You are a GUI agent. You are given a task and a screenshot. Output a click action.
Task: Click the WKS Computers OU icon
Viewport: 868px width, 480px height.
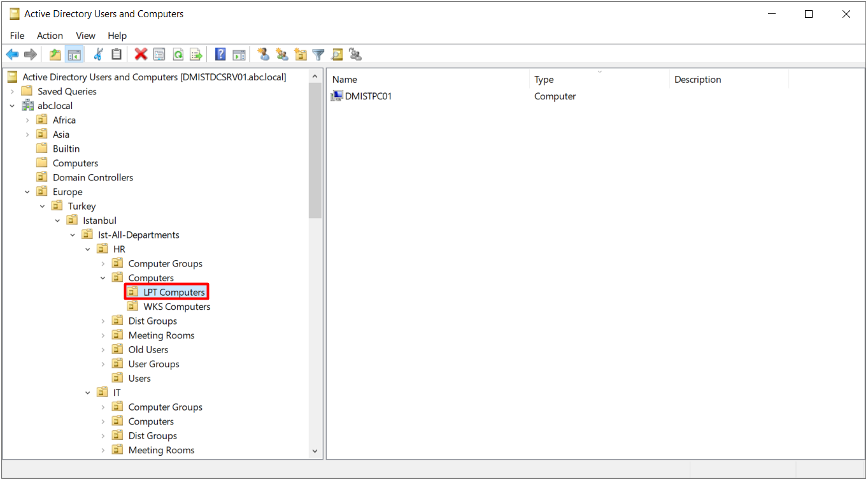click(132, 307)
